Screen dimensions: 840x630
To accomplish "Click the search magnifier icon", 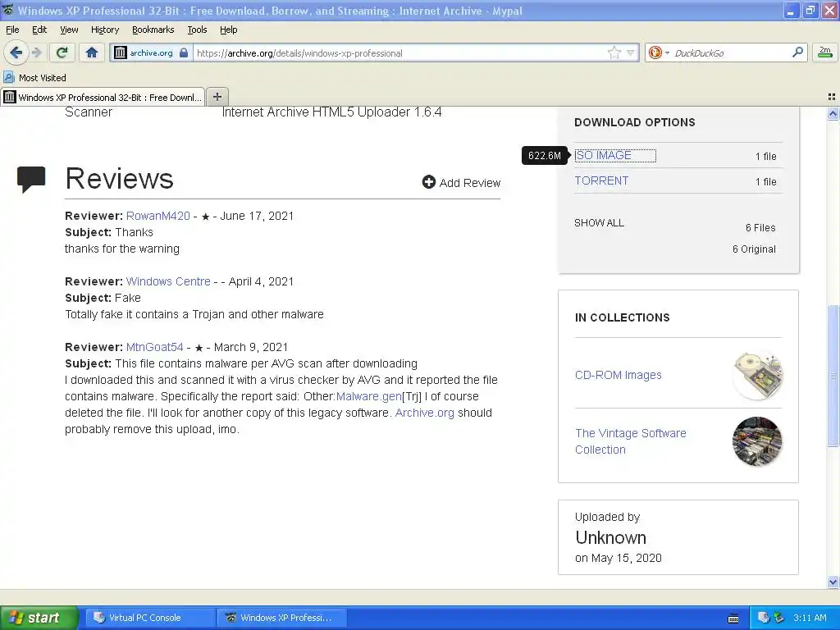I will 797,52.
